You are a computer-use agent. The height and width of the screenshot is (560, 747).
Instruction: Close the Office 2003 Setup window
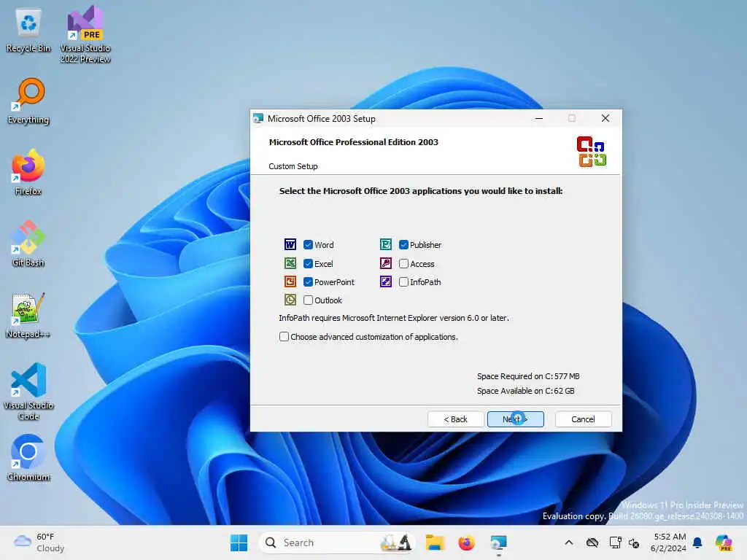pos(605,118)
